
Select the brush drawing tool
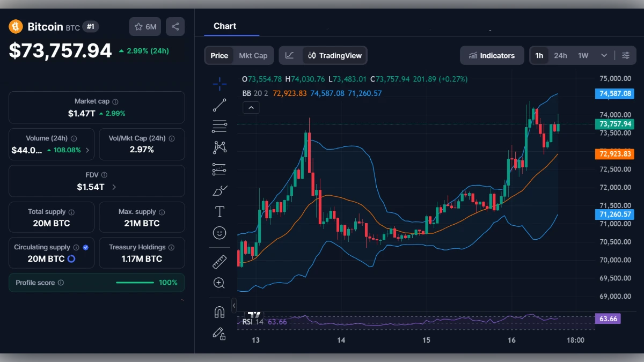pyautogui.click(x=219, y=190)
